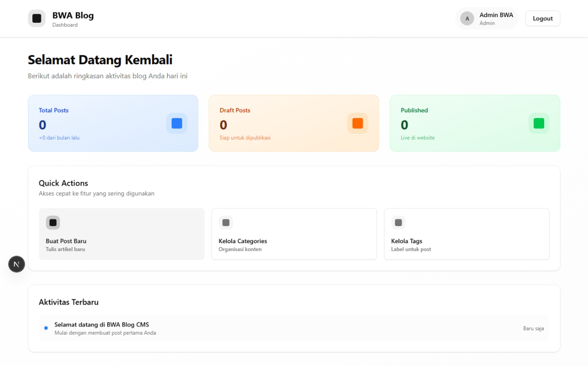Screen dimensions: 588x366
Task: Click the BWA Blog logo icon
Action: click(37, 18)
